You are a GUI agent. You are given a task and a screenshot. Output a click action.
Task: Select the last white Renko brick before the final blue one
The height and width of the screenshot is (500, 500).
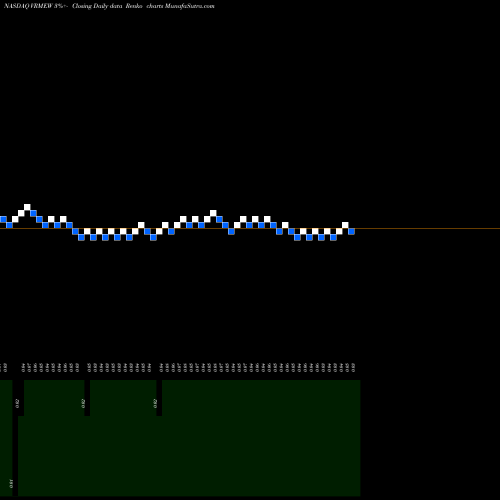(345, 225)
